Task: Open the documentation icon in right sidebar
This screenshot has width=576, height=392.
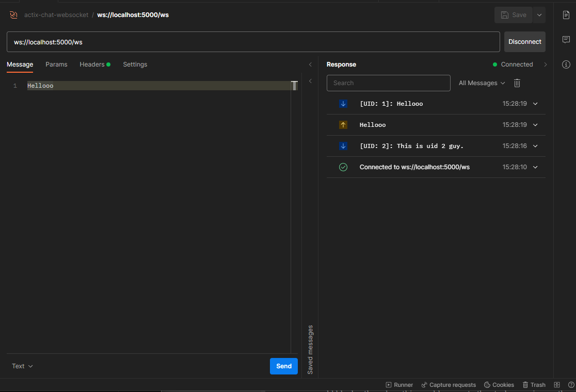Action: [x=566, y=15]
